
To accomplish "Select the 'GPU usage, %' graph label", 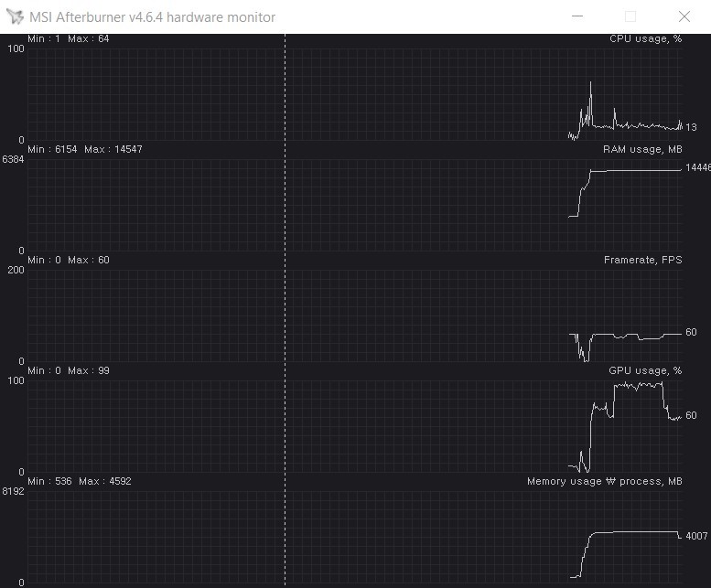I will [645, 370].
